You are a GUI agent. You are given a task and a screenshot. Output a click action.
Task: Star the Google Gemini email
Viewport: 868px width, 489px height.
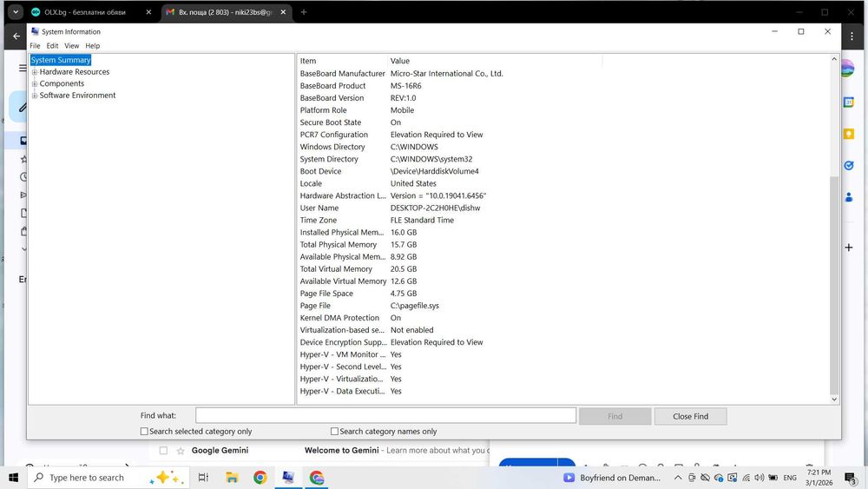(181, 451)
